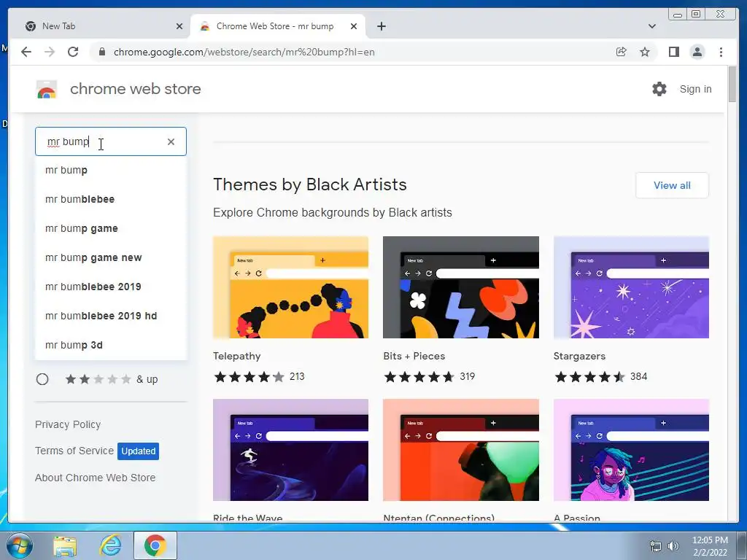Click the address bar URL
747x560 pixels.
click(244, 52)
